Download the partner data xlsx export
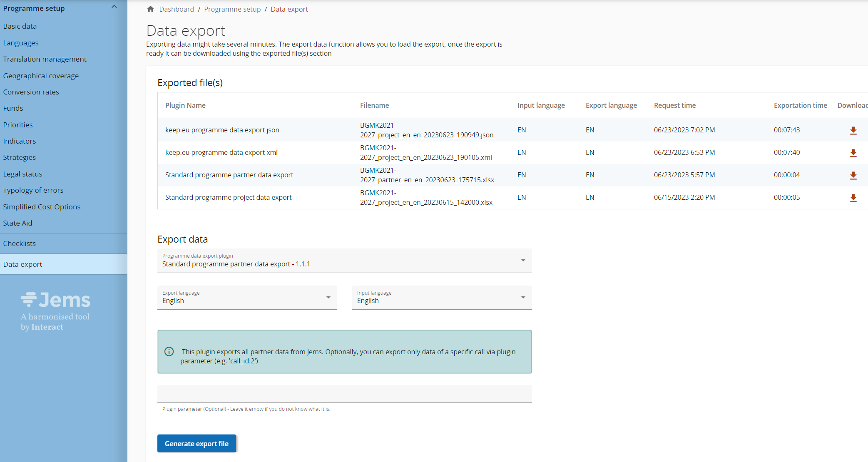868x462 pixels. click(853, 175)
